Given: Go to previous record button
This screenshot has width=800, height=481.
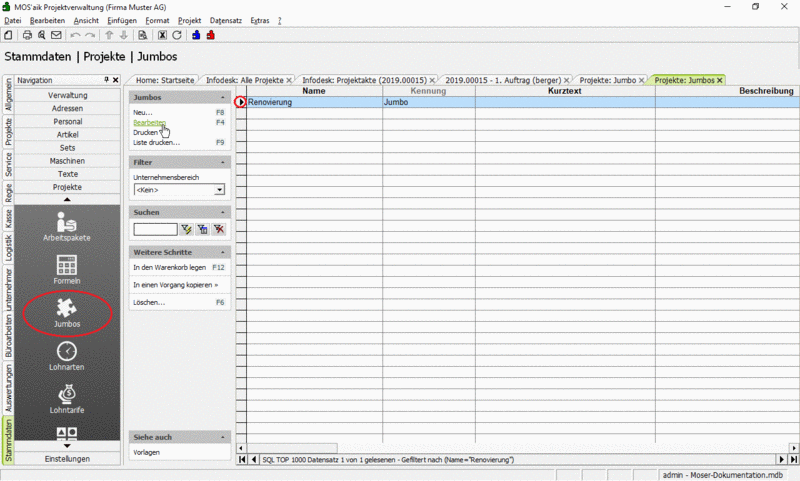Looking at the screenshot, I should (254, 460).
